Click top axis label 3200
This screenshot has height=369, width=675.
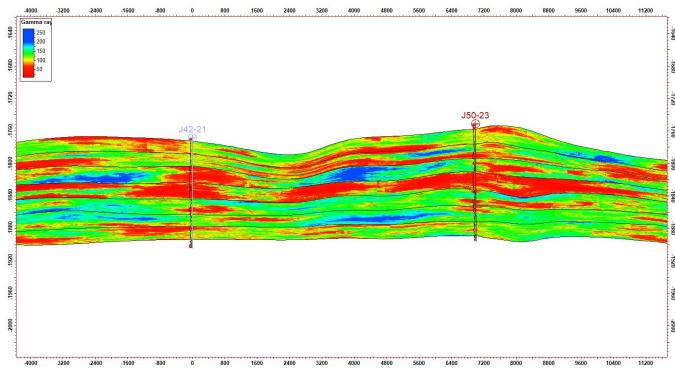322,10
